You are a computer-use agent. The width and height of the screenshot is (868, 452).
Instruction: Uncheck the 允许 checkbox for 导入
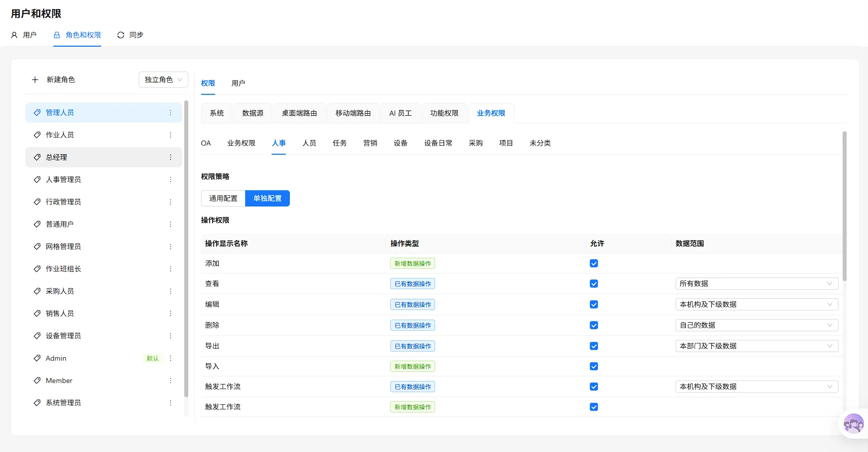point(594,366)
